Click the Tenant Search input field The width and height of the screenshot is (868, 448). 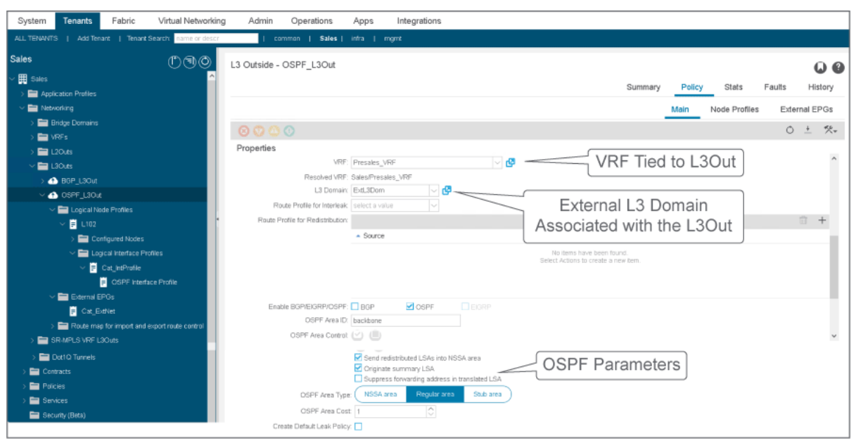pyautogui.click(x=216, y=39)
